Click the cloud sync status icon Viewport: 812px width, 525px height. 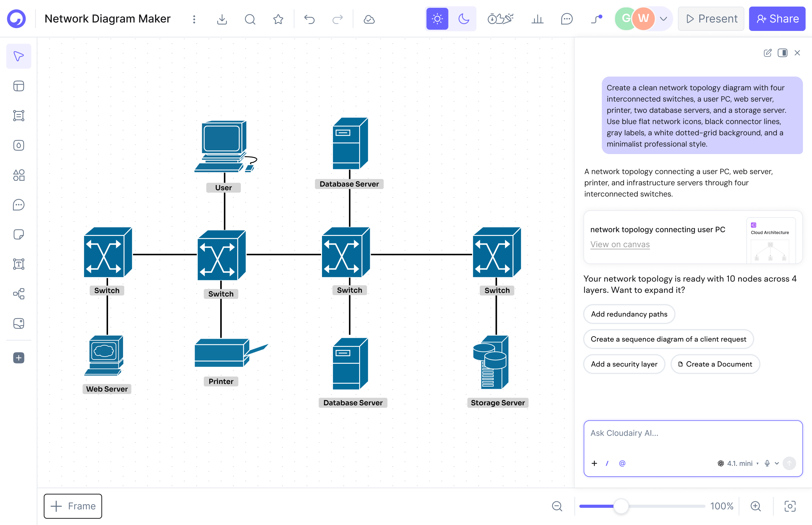click(x=369, y=19)
